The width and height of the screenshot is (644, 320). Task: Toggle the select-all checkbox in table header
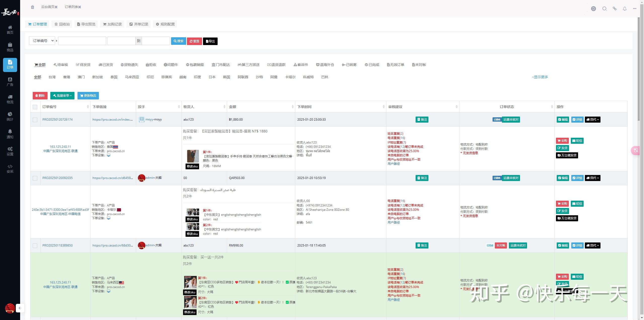35,107
